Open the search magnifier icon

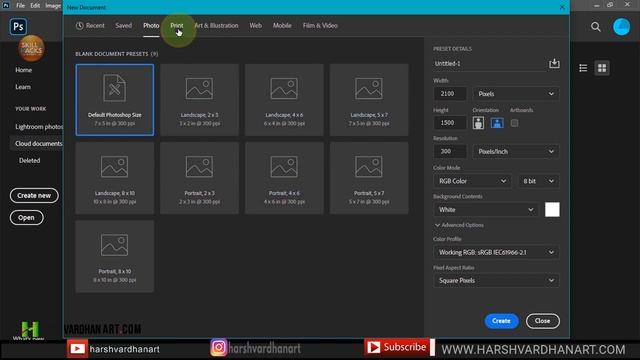coord(596,27)
